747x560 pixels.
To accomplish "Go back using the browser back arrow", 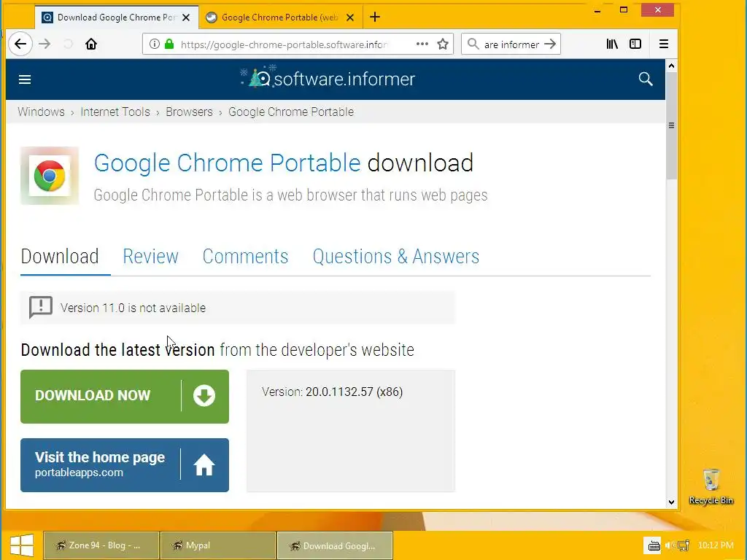I will click(x=20, y=44).
